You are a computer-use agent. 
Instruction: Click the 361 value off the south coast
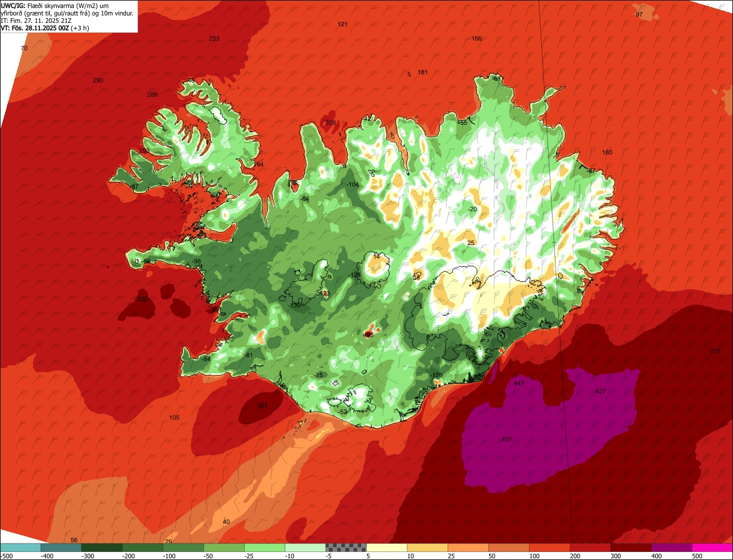click(262, 405)
